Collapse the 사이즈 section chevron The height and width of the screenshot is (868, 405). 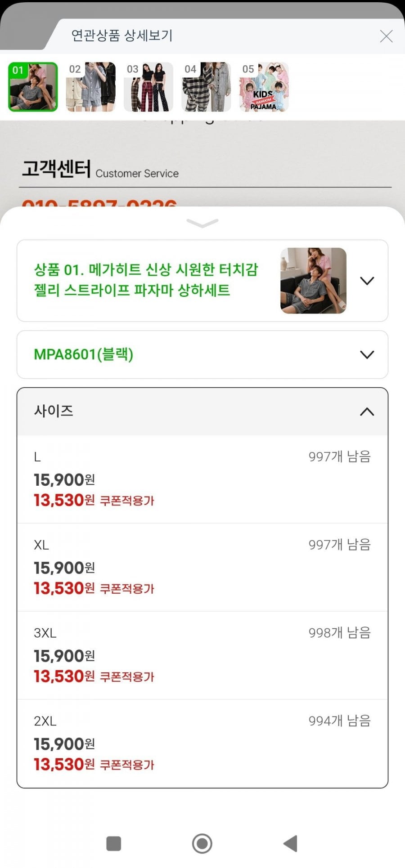(x=367, y=412)
